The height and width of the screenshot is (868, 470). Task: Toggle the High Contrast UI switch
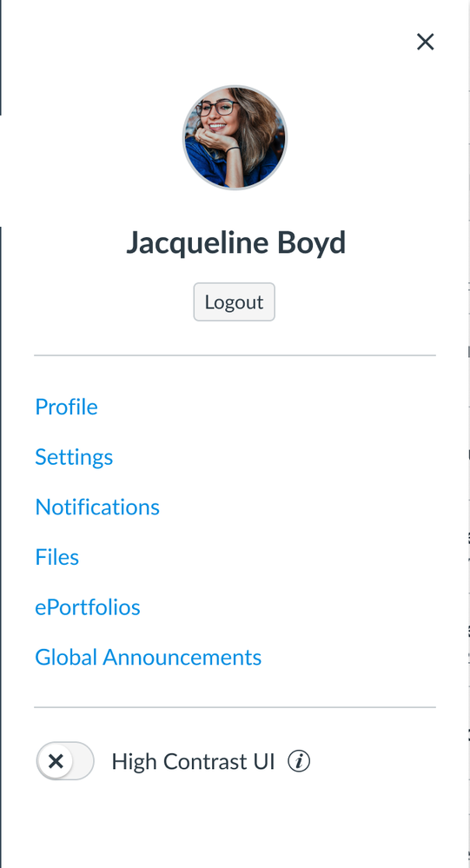[x=65, y=761]
